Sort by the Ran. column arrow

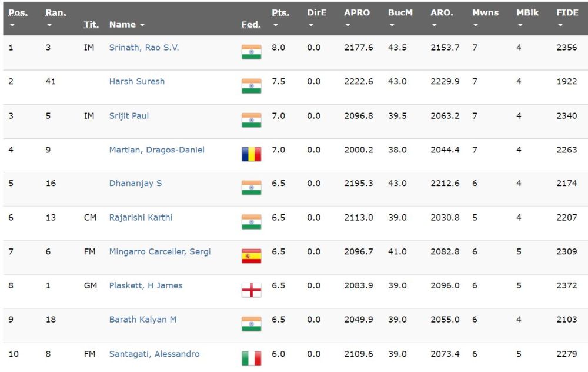[x=49, y=25]
